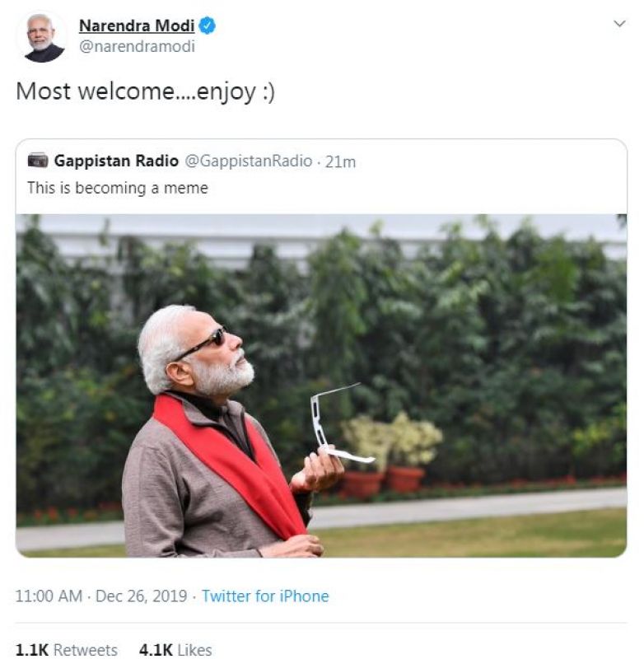Select the tweet text 'Most welcome....enjoy :)'

pos(145,91)
